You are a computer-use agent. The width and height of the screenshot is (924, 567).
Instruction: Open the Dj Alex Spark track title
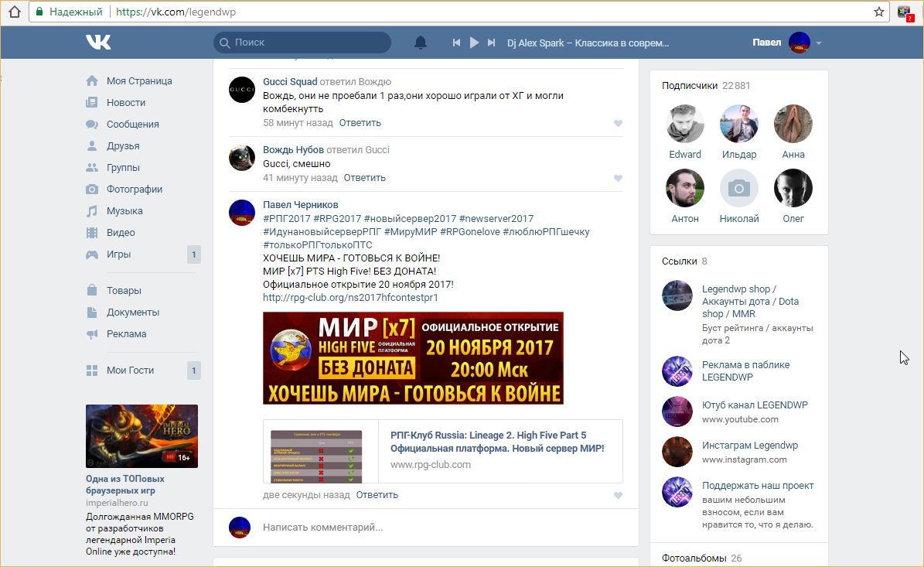(588, 43)
